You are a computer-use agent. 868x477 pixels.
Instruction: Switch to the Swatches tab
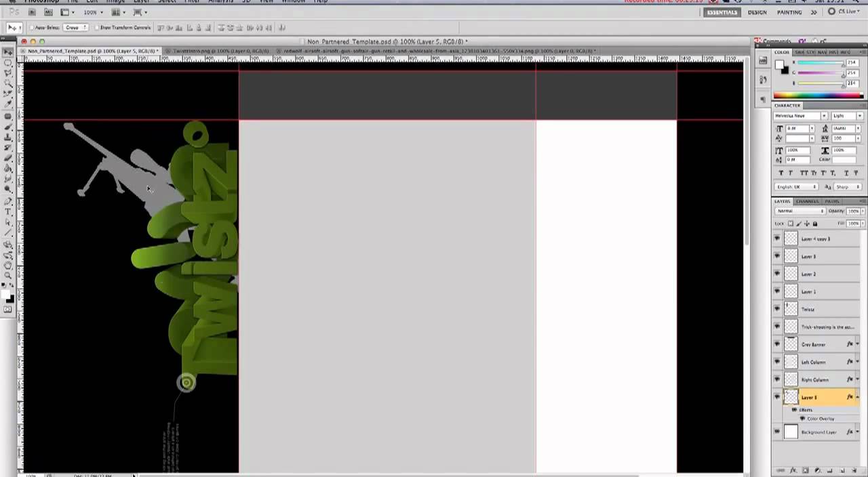point(799,52)
